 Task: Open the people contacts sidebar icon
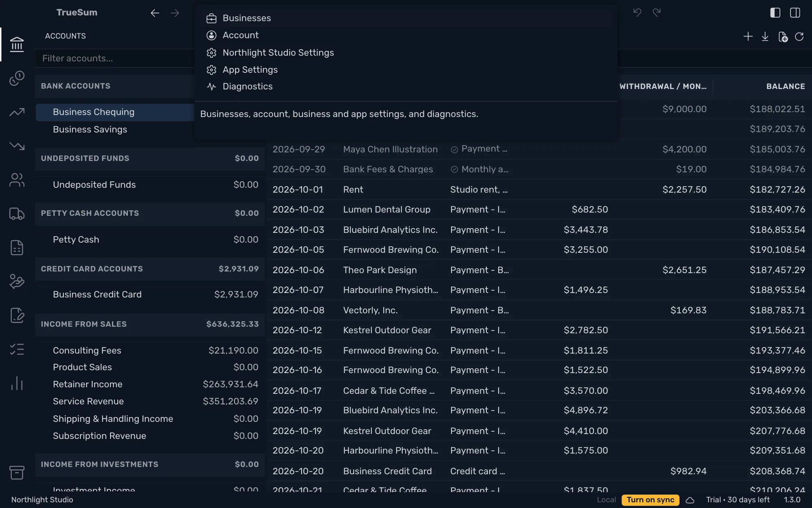tap(17, 180)
